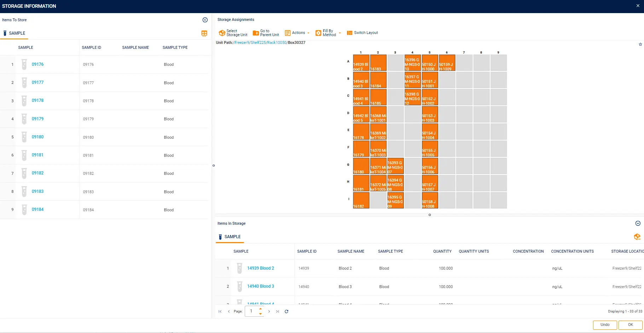Increase the page number with the stepper
Image resolution: width=644 pixels, height=333 pixels.
point(261,309)
